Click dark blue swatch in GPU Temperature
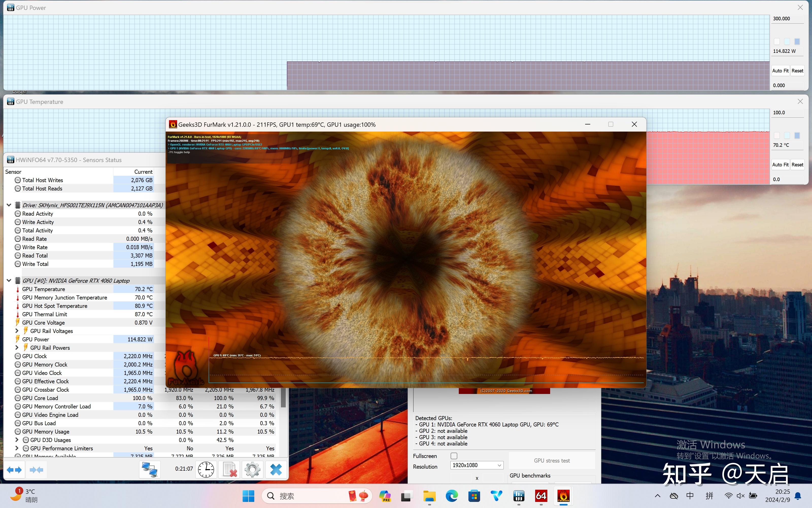 tap(797, 136)
